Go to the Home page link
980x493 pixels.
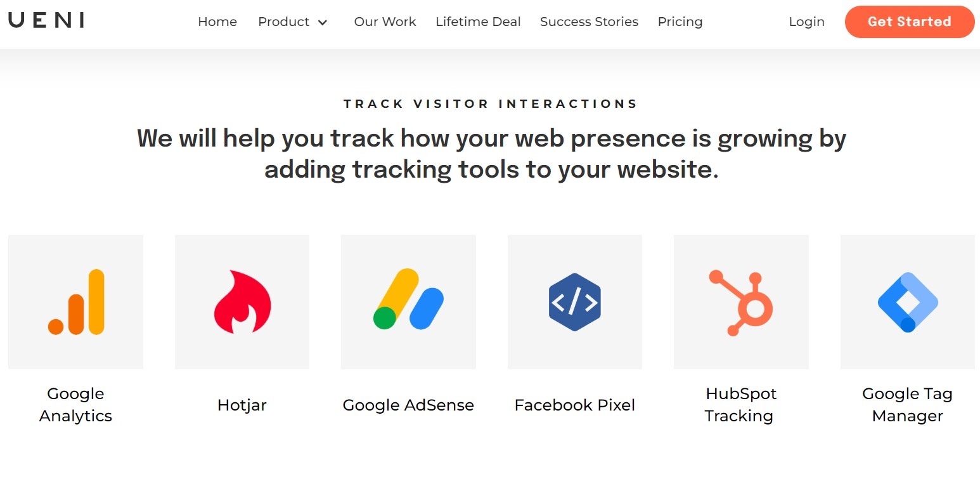tap(217, 22)
